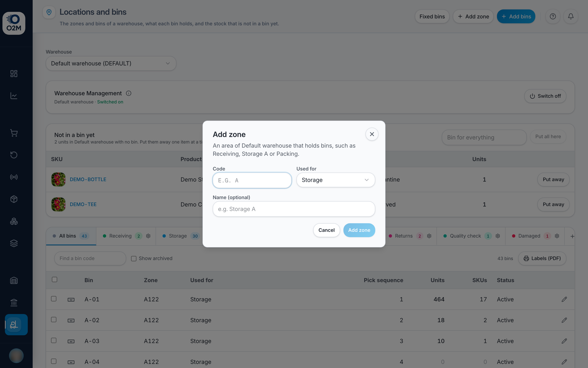Edit bin A-01 with pencil icon
Image resolution: width=588 pixels, height=368 pixels.
pos(564,299)
